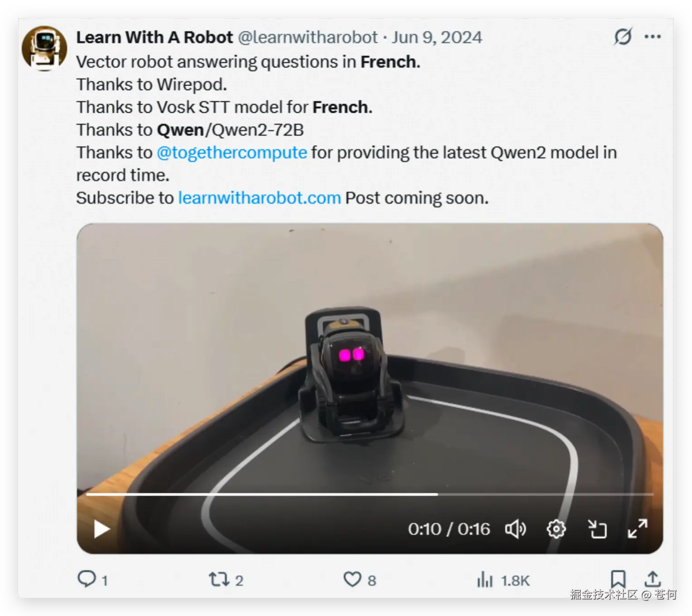This screenshot has width=692, height=616.
Task: Open video settings gear
Action: [556, 529]
